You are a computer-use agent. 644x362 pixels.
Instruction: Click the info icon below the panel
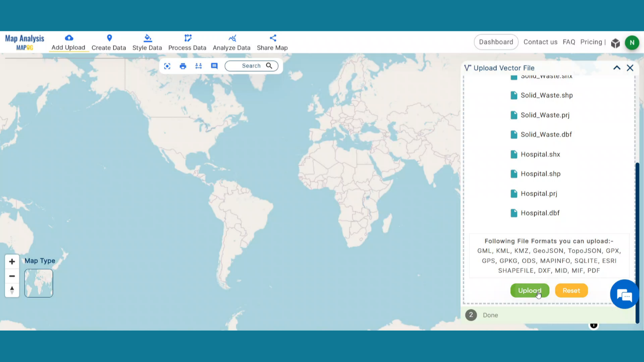point(594,325)
